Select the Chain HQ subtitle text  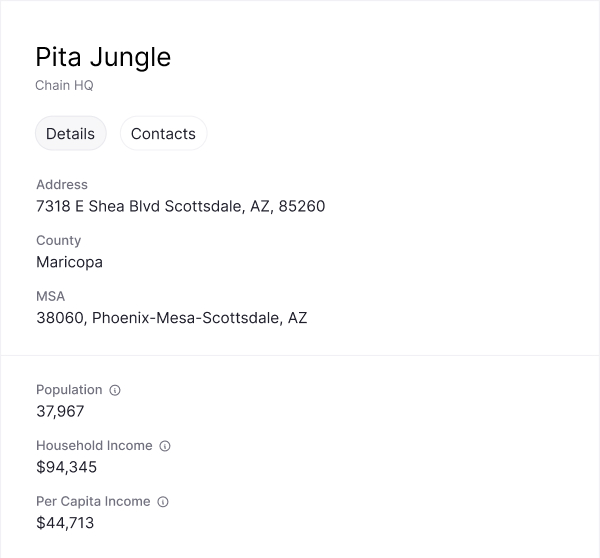pyautogui.click(x=64, y=85)
